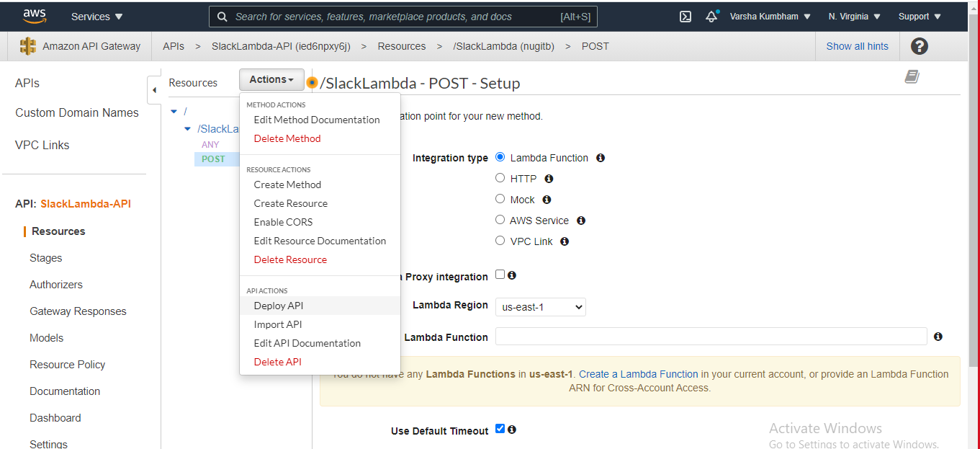Open Dashboard in sidebar
The height and width of the screenshot is (449, 980).
[x=55, y=418]
